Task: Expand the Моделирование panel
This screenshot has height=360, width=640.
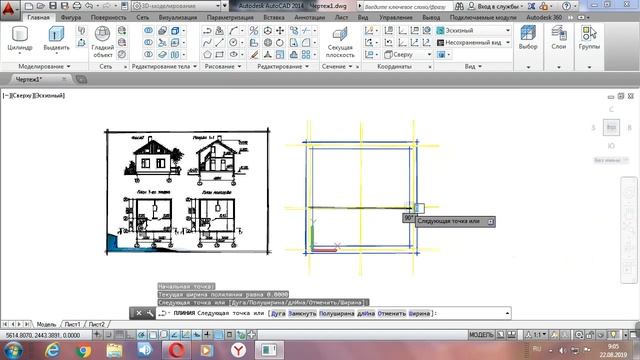Action: tap(44, 67)
